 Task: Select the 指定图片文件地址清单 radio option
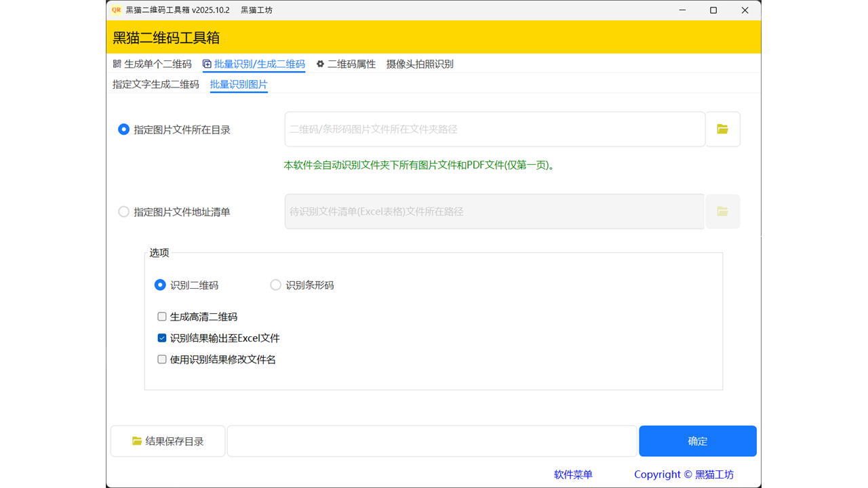(x=123, y=211)
